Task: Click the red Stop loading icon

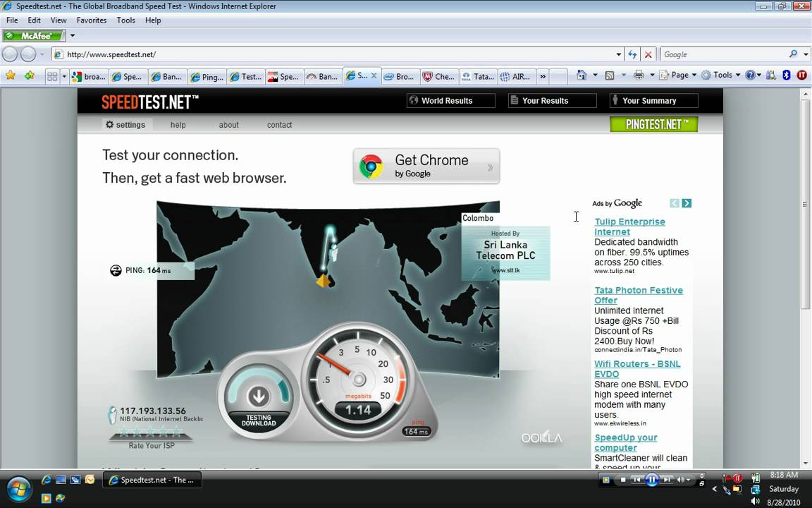Action: pos(648,54)
